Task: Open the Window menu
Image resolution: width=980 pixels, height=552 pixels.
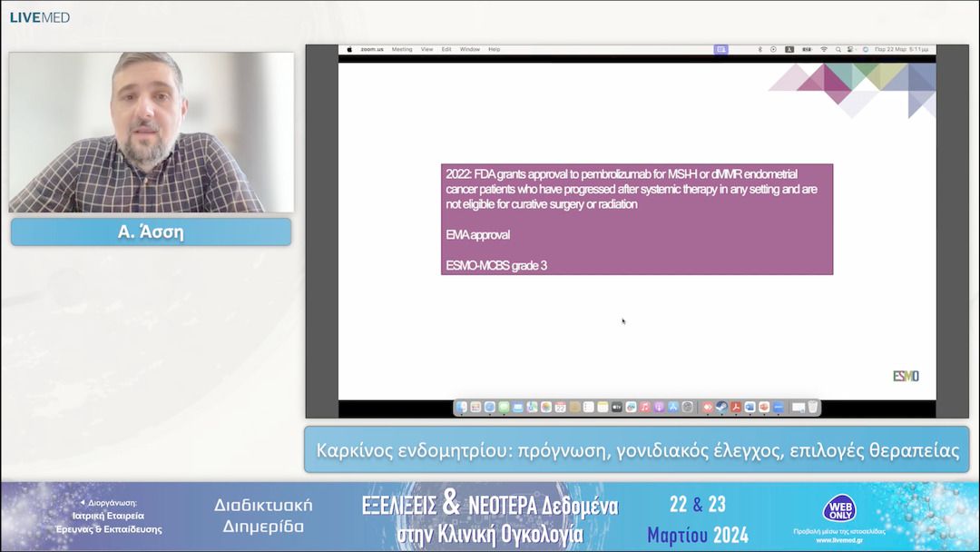Action: 470,49
